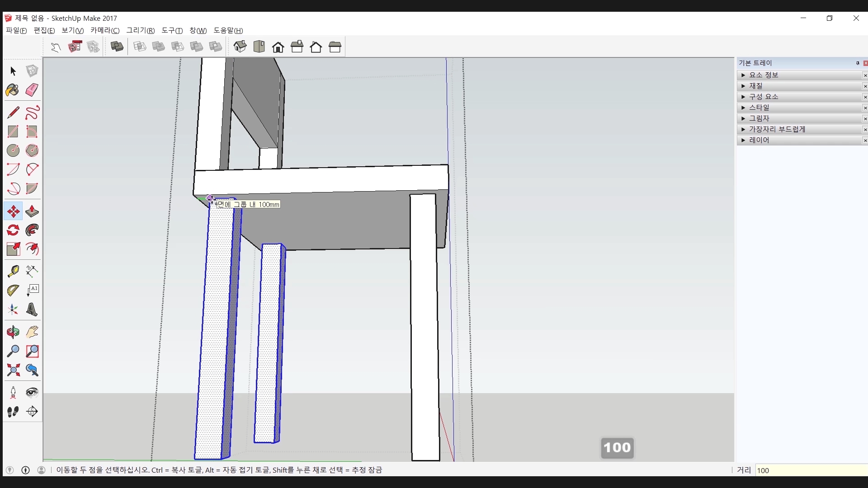
Task: Select the Circle drawing tool
Action: [13, 150]
